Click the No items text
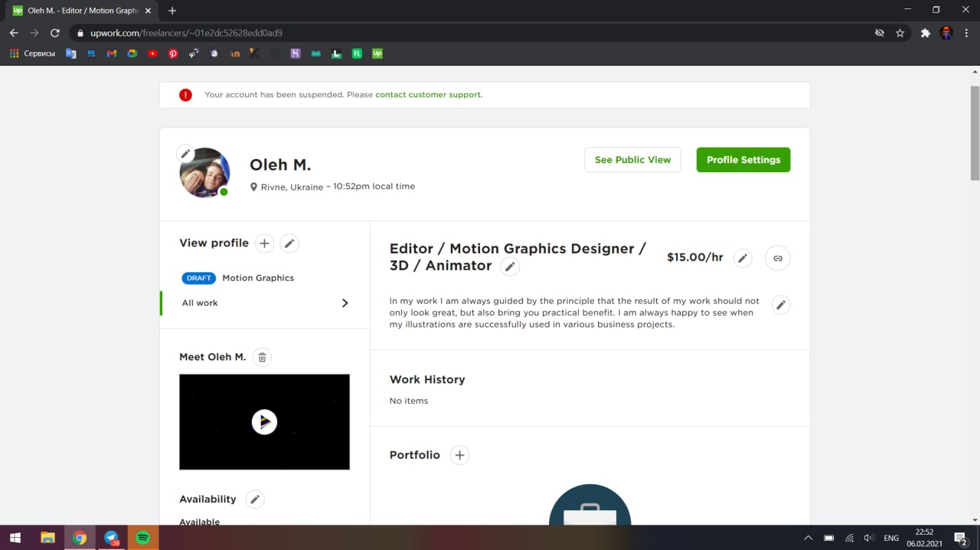This screenshot has width=980, height=550. 409,401
